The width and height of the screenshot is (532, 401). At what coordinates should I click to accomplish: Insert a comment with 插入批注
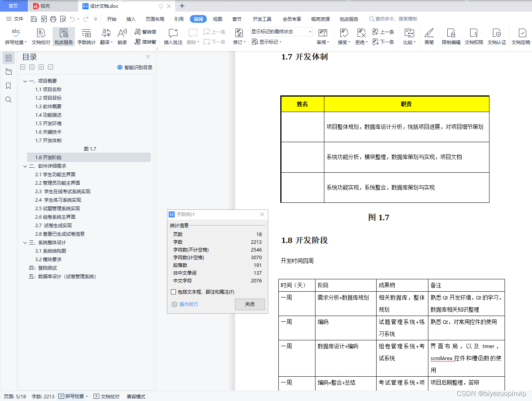click(173, 37)
